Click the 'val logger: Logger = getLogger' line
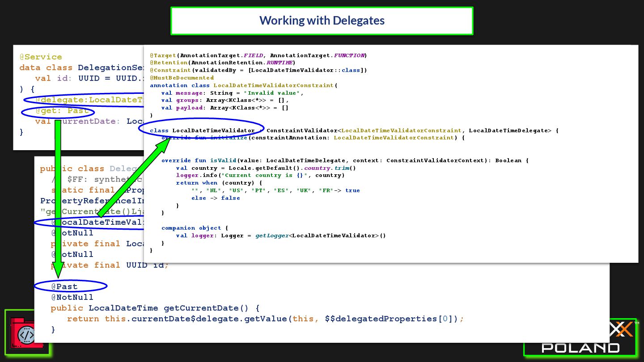Viewport: 644px width, 362px height. click(x=281, y=236)
